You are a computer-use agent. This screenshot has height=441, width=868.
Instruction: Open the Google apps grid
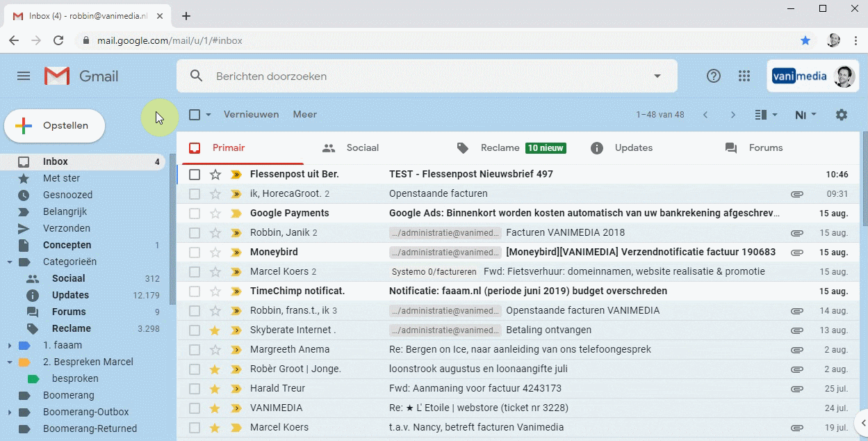click(x=744, y=76)
